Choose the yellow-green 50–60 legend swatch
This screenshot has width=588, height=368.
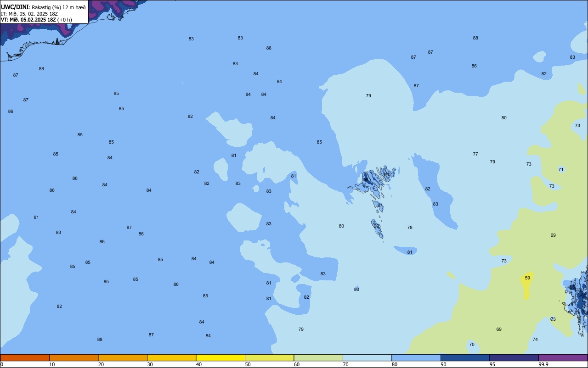pyautogui.click(x=269, y=357)
